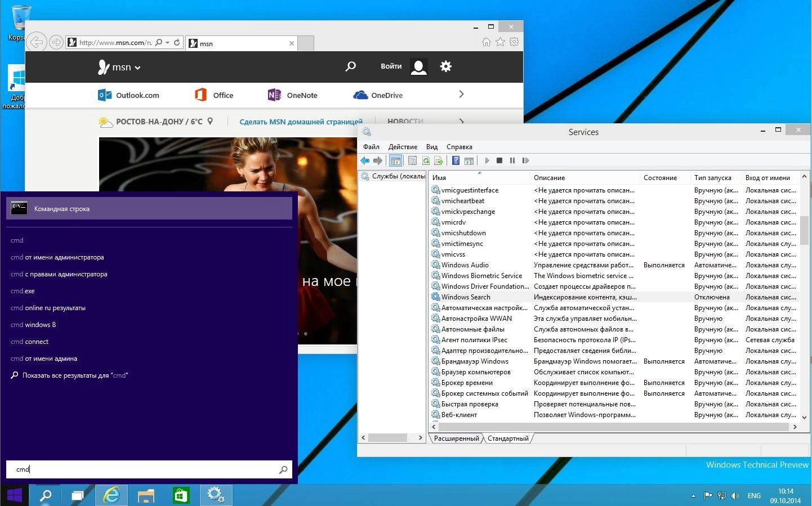Open IE Tools gear icon
The height and width of the screenshot is (506, 812).
[514, 42]
